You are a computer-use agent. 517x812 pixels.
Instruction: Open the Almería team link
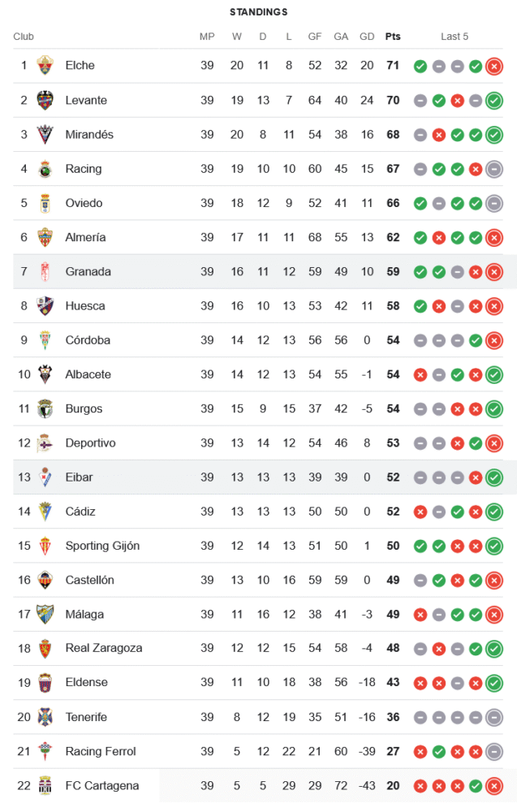pos(85,237)
